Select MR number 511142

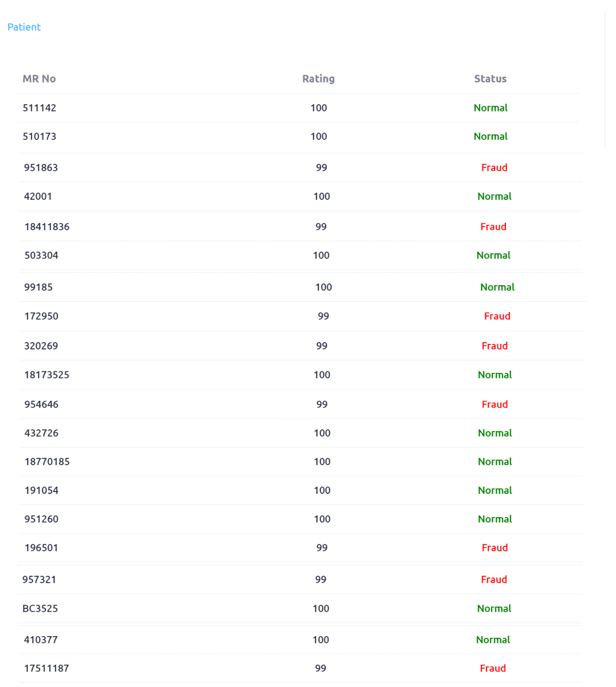click(x=40, y=108)
